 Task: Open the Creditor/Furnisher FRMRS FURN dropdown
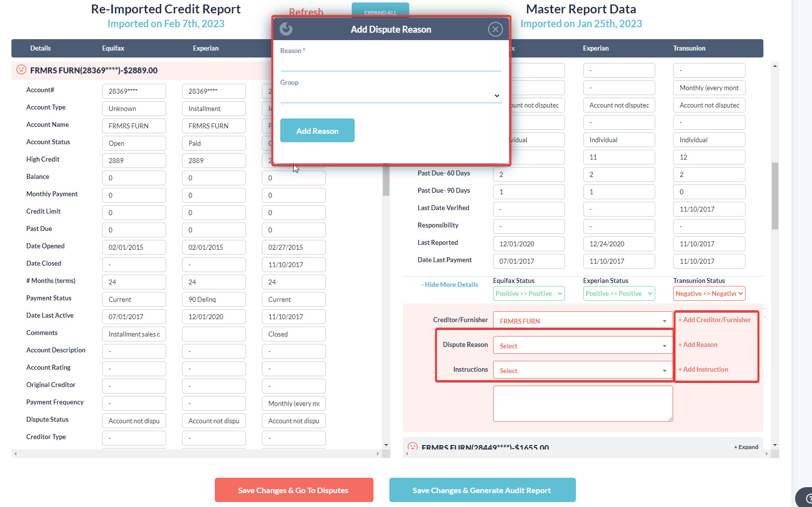[582, 321]
